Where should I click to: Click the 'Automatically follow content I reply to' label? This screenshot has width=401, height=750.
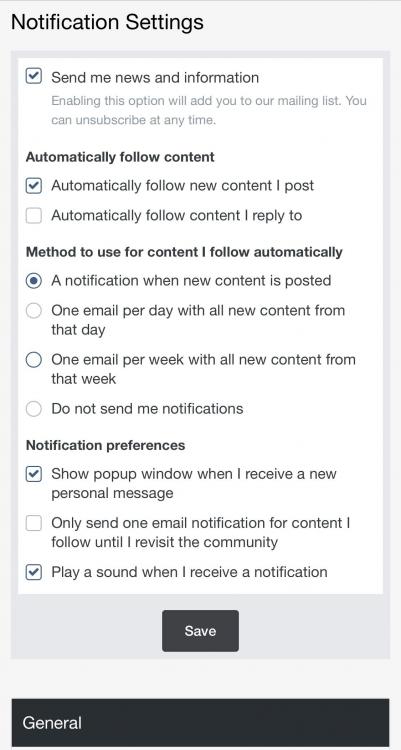(177, 215)
